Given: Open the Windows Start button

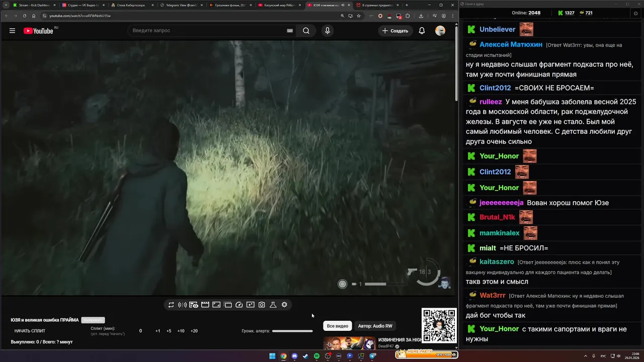Looking at the screenshot, I should coord(272,356).
